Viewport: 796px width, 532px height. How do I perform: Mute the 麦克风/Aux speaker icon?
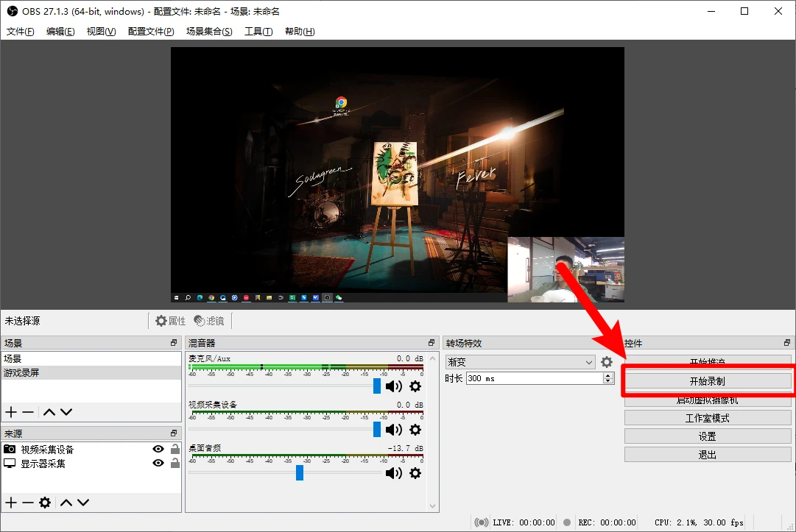tap(393, 386)
